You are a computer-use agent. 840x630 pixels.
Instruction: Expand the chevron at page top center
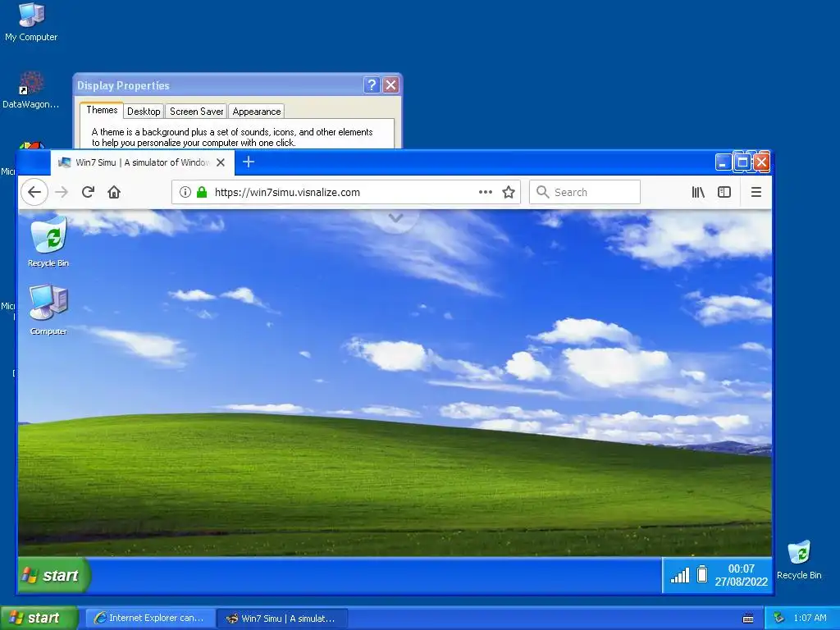(x=395, y=218)
